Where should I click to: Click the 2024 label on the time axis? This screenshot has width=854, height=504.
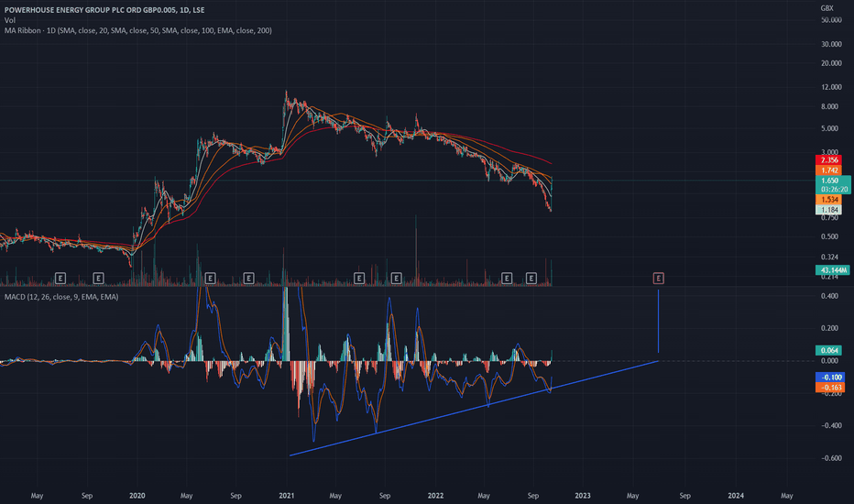736,496
